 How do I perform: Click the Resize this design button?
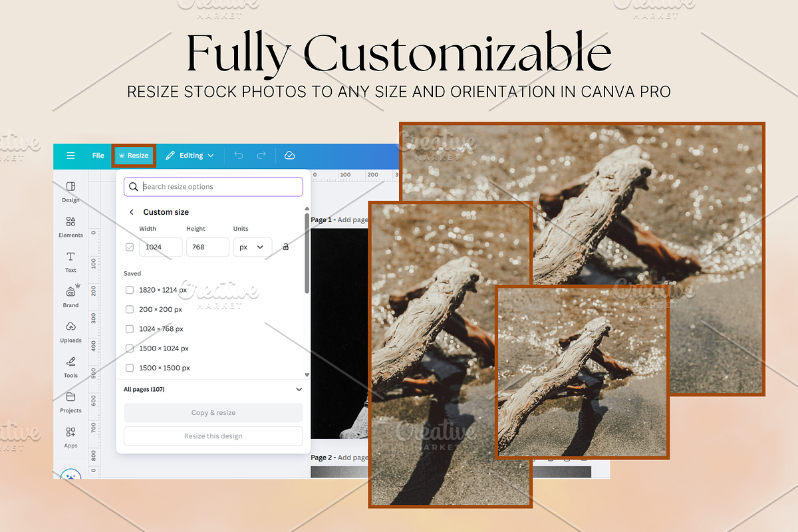click(x=213, y=436)
